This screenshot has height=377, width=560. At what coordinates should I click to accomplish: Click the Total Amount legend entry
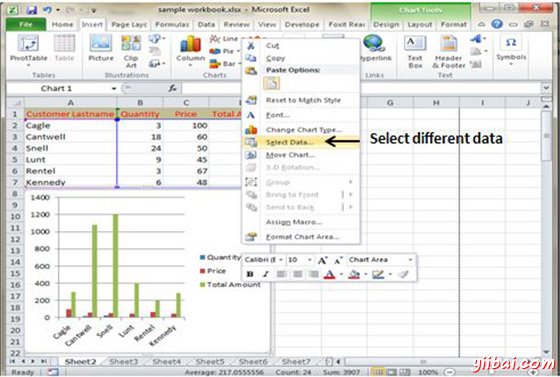230,285
